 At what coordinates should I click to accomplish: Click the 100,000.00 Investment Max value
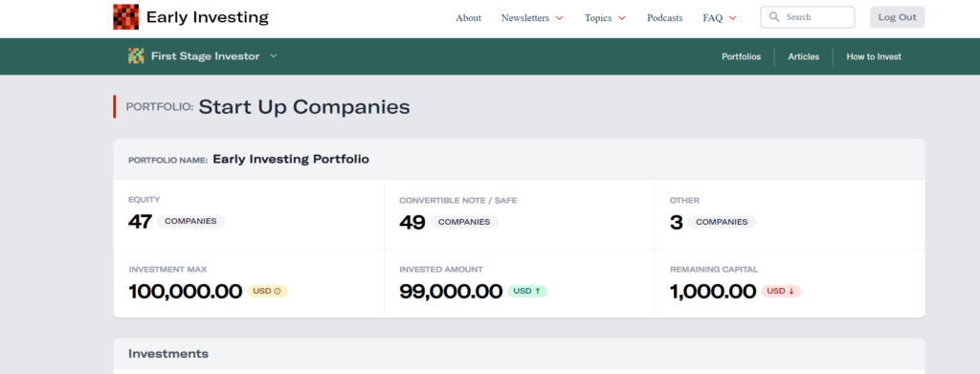[x=185, y=292]
